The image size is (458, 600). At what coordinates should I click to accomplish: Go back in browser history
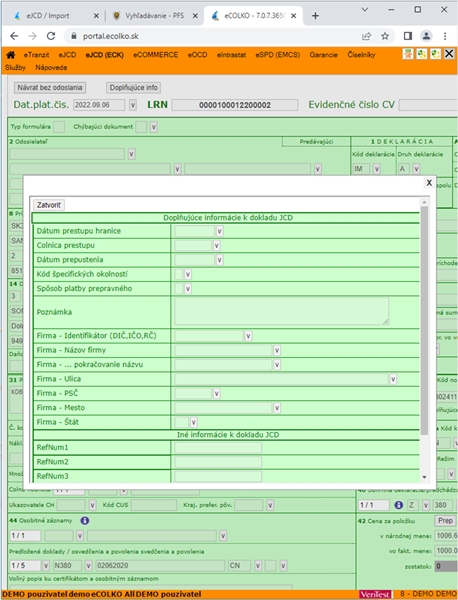coord(14,36)
